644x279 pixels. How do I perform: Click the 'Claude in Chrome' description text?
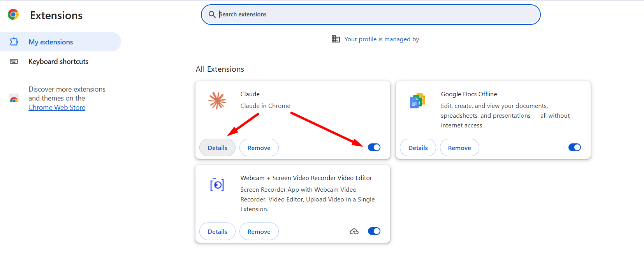[x=265, y=106]
